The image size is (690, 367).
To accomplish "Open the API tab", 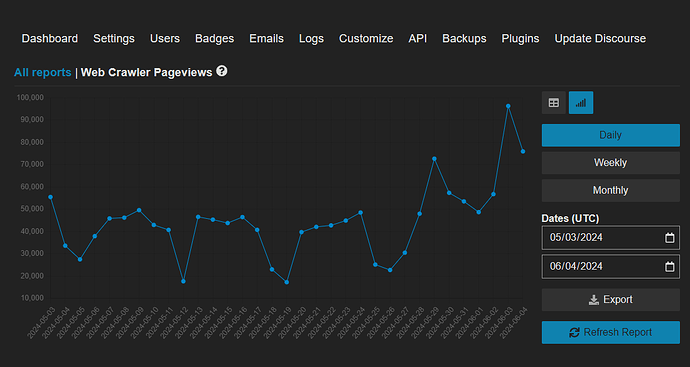I will click(418, 39).
